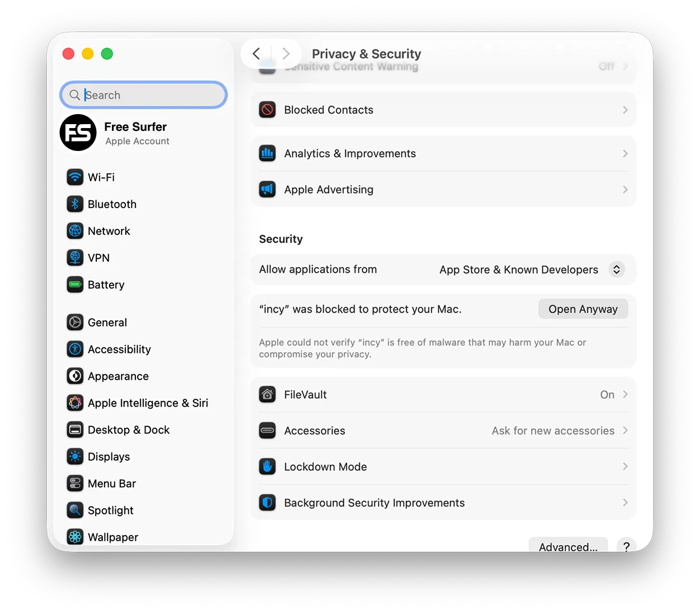The height and width of the screenshot is (614, 700).
Task: Open the Blocked Contacts icon
Action: pyautogui.click(x=267, y=110)
